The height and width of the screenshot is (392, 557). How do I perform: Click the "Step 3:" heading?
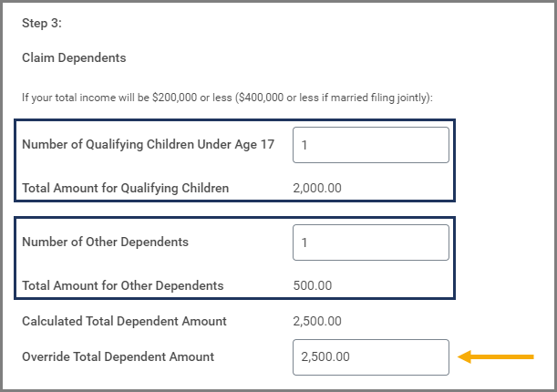42,24
